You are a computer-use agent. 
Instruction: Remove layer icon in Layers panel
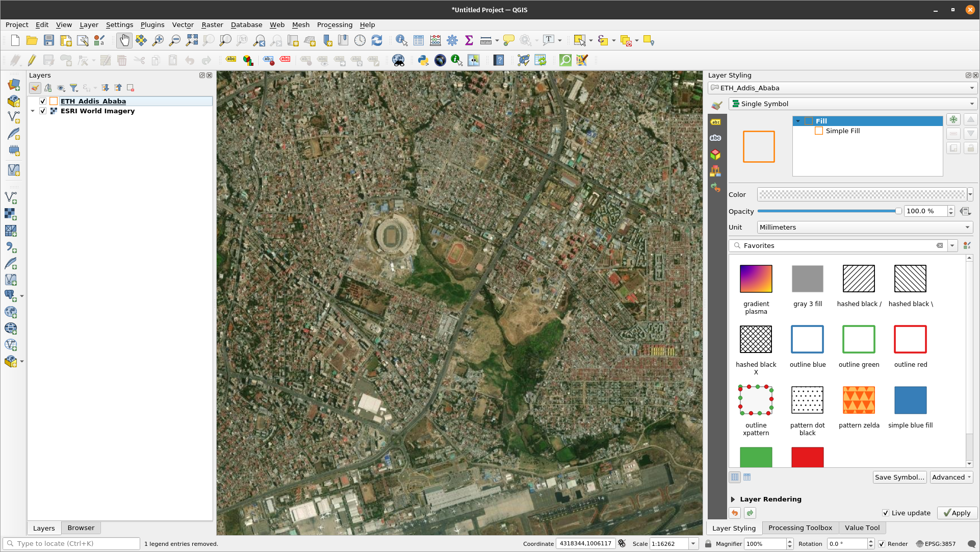(x=131, y=88)
